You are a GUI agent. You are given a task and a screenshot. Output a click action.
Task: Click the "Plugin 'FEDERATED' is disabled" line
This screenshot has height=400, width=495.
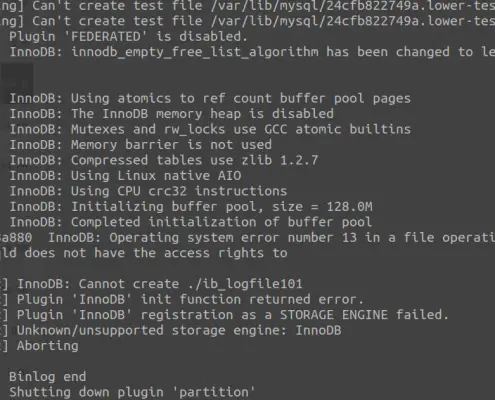click(128, 36)
